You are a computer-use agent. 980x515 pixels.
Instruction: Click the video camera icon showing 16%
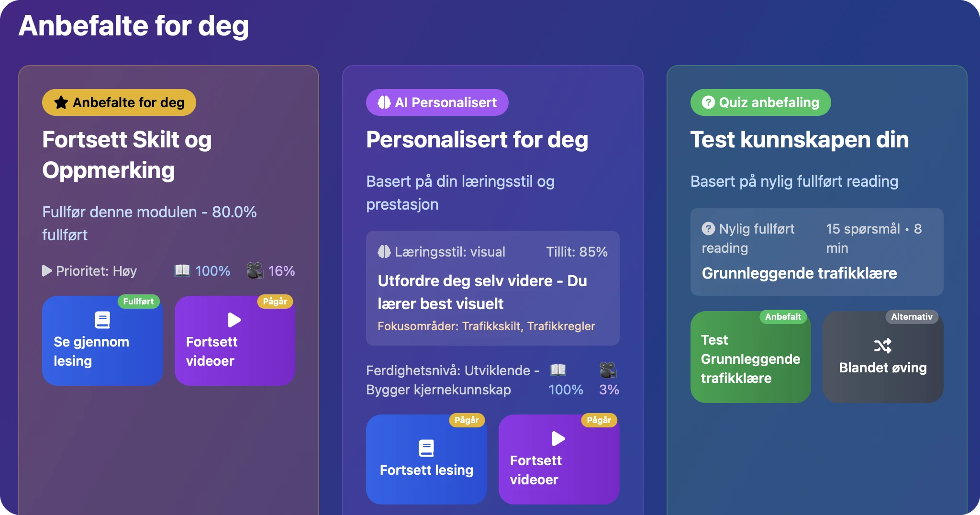coord(256,270)
